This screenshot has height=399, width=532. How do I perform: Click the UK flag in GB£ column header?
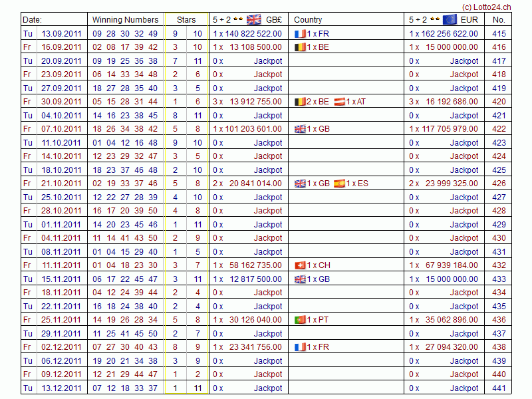tap(253, 19)
